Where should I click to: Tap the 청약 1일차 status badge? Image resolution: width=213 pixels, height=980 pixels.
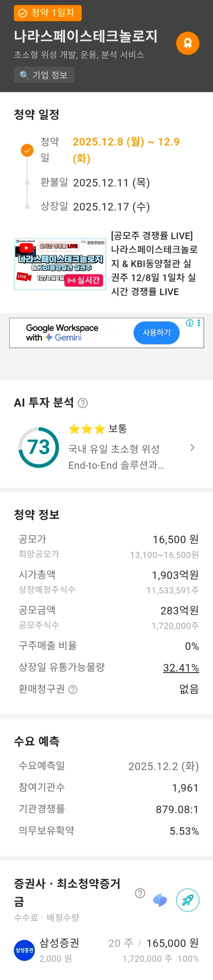coord(48,13)
